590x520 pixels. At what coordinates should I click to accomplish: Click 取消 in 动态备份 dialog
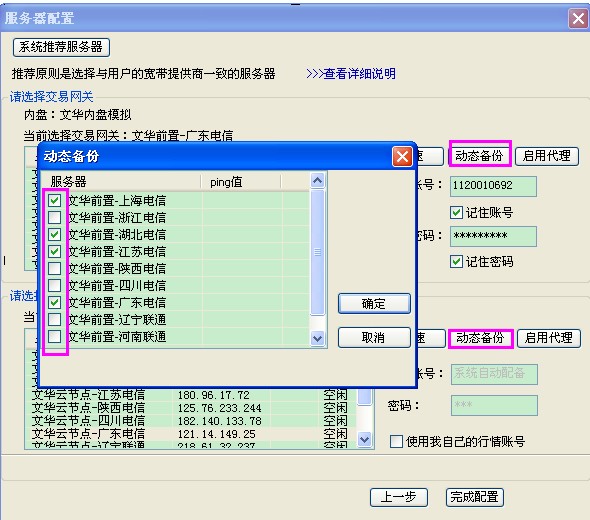374,338
